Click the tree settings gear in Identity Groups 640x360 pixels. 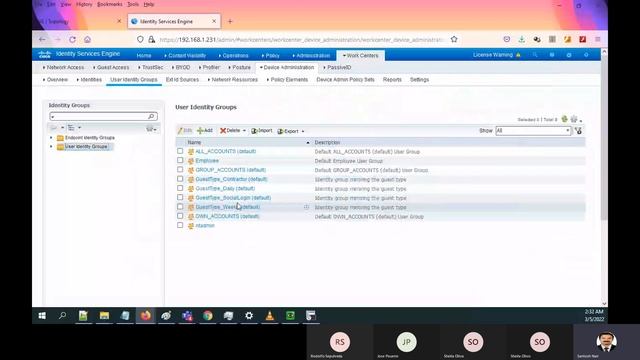tap(150, 129)
